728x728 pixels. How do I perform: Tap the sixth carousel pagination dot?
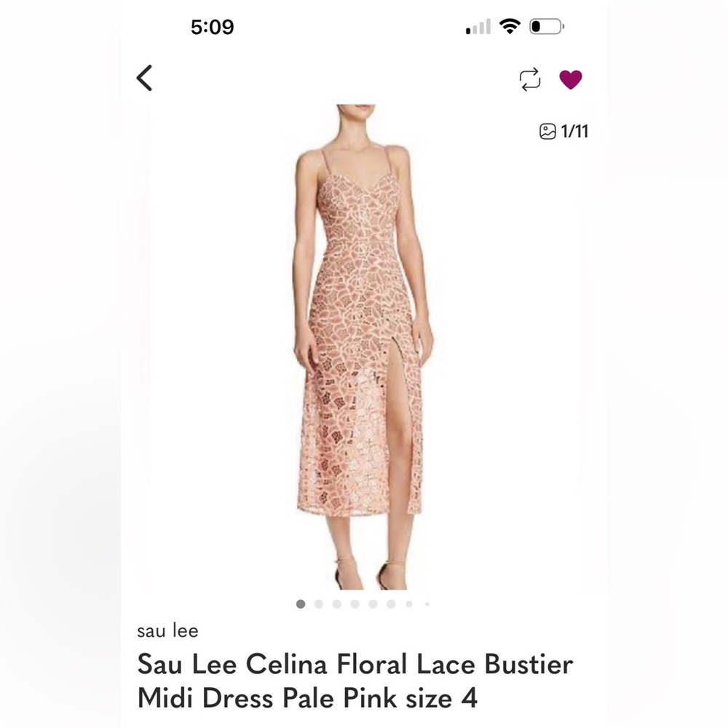click(391, 604)
